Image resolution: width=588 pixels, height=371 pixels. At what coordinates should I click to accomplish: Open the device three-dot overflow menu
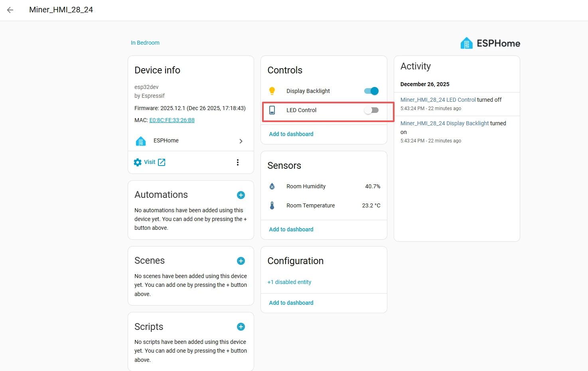tap(238, 162)
